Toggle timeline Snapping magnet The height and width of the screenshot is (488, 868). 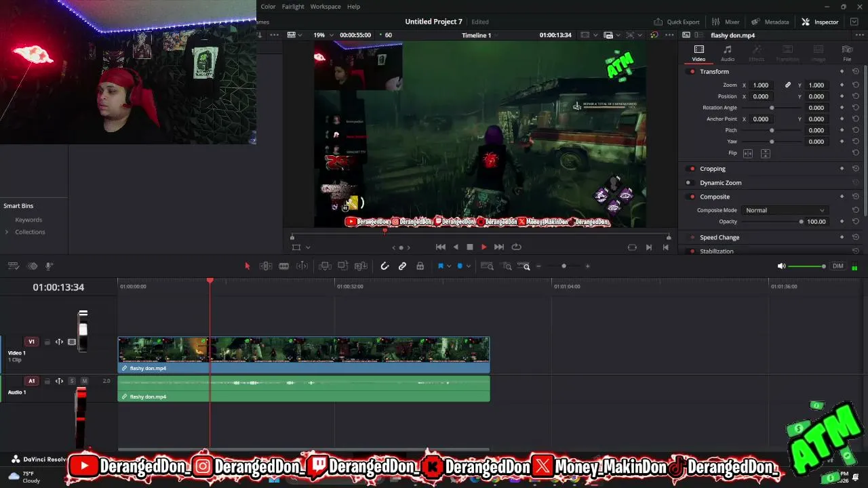pos(384,266)
